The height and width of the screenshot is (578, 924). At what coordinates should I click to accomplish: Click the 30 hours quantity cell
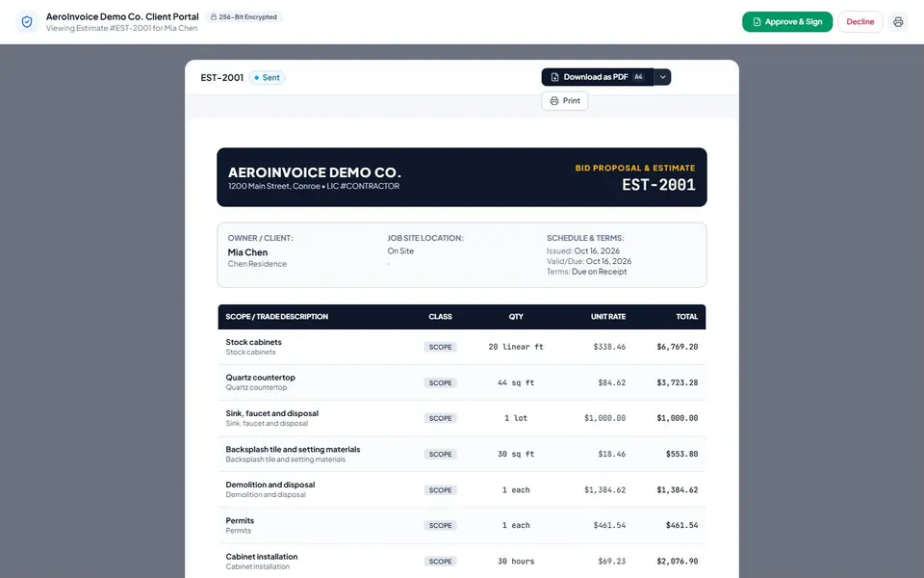pos(516,562)
